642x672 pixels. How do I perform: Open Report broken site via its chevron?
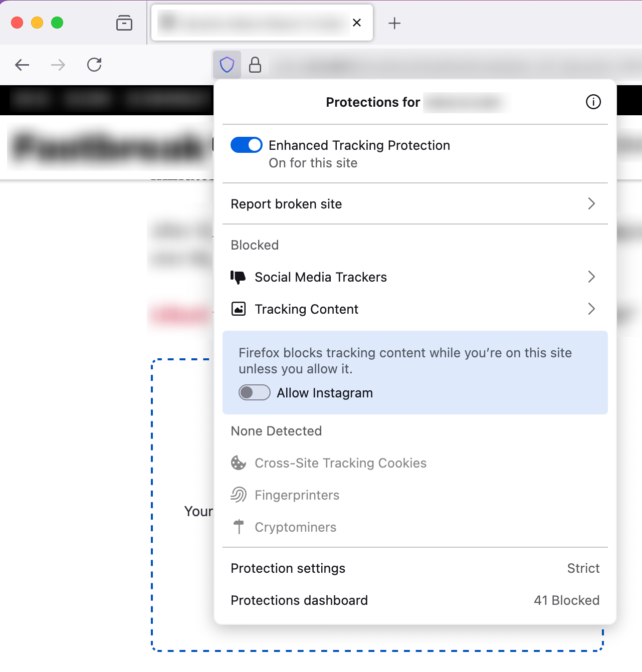[x=591, y=204]
